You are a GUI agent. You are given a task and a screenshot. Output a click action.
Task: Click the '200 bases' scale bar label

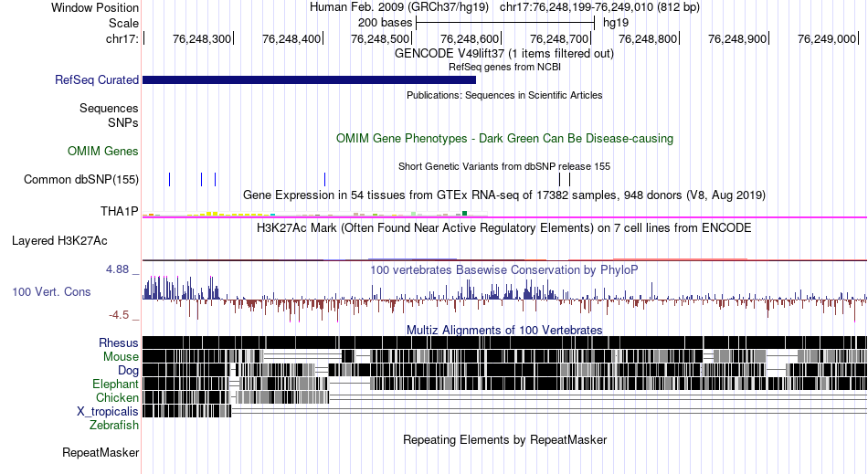point(386,23)
